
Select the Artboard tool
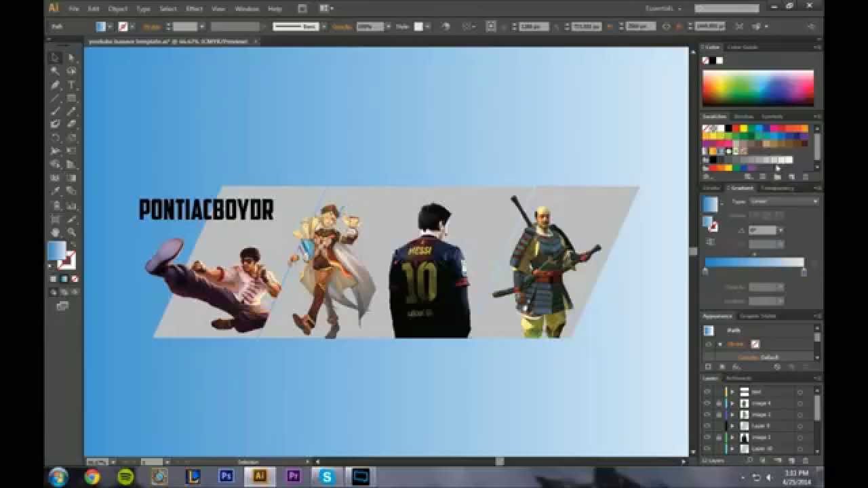55,218
